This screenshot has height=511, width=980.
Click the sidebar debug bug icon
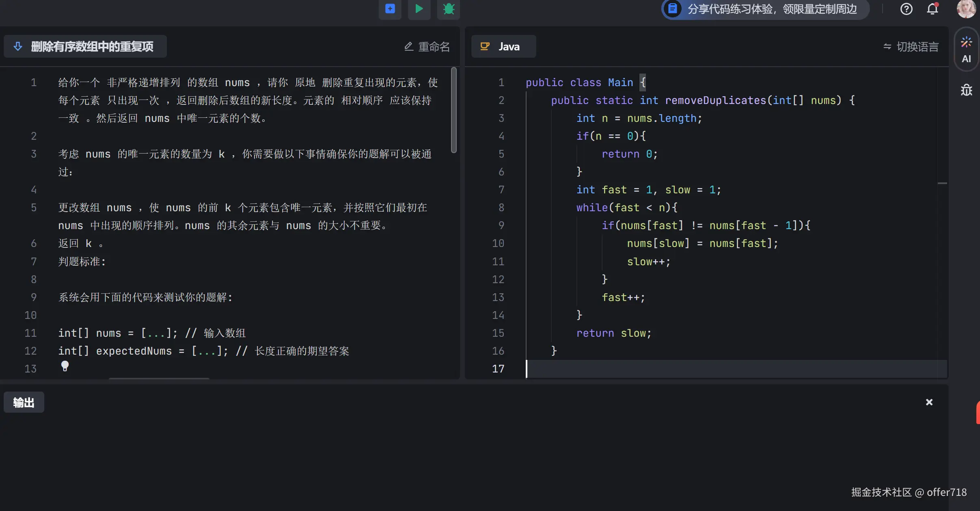pyautogui.click(x=966, y=90)
